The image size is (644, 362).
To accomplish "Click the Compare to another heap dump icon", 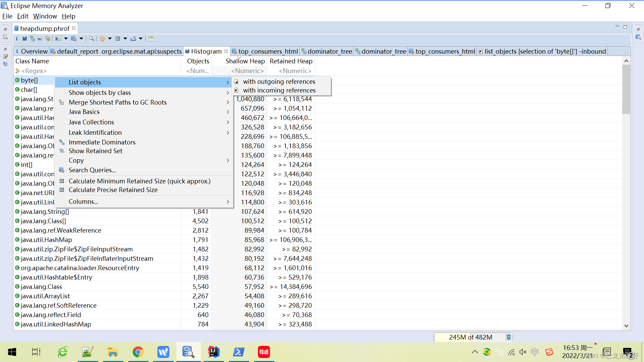I will click(151, 39).
